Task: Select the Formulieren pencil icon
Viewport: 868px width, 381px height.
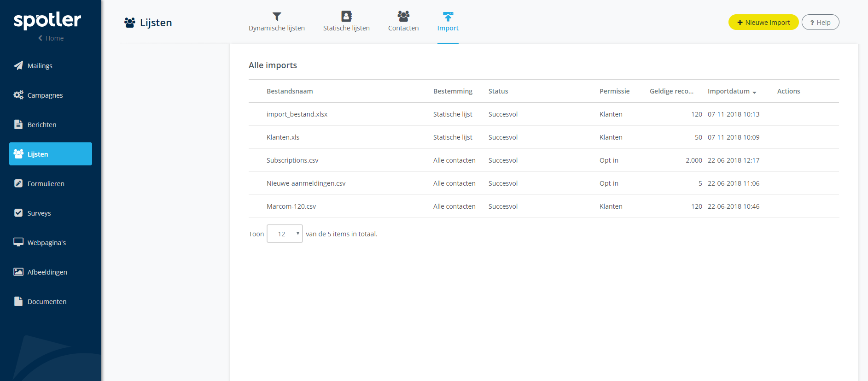Action: point(18,183)
